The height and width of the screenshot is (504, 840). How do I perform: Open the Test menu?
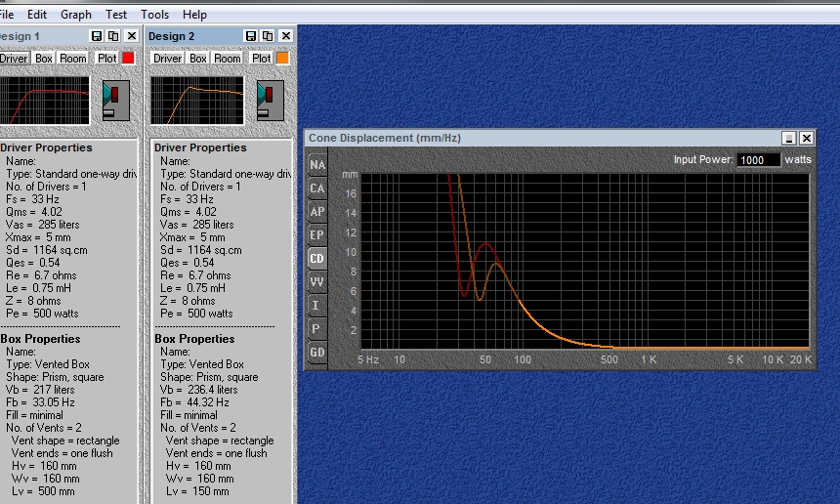[x=116, y=15]
